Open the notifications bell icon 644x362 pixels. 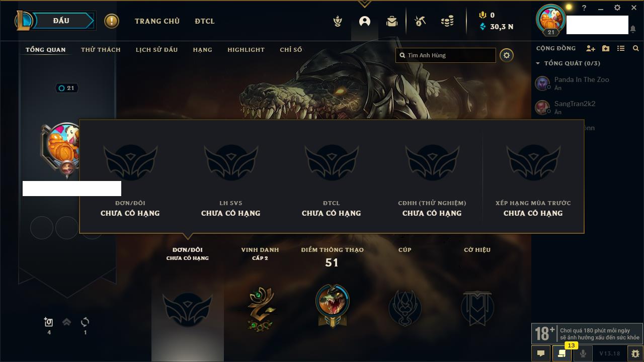(632, 29)
